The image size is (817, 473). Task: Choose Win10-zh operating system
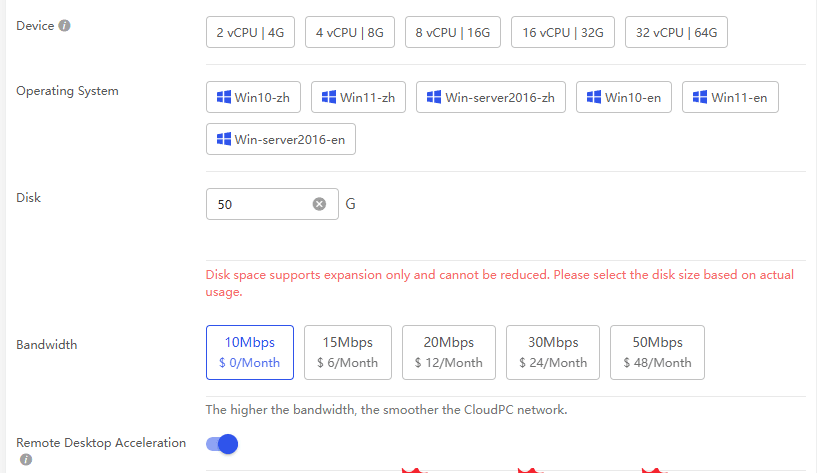pyautogui.click(x=253, y=97)
